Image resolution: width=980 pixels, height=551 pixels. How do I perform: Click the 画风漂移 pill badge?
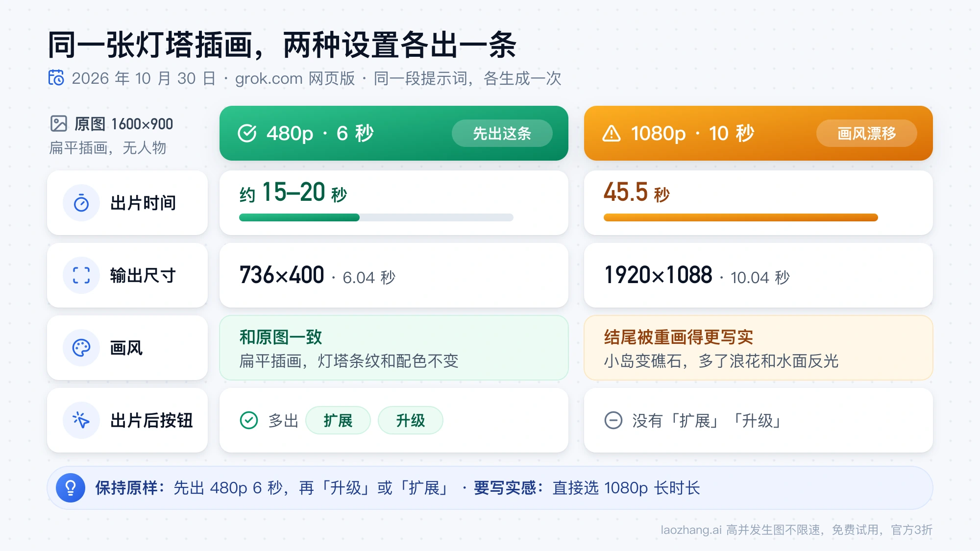pos(867,133)
